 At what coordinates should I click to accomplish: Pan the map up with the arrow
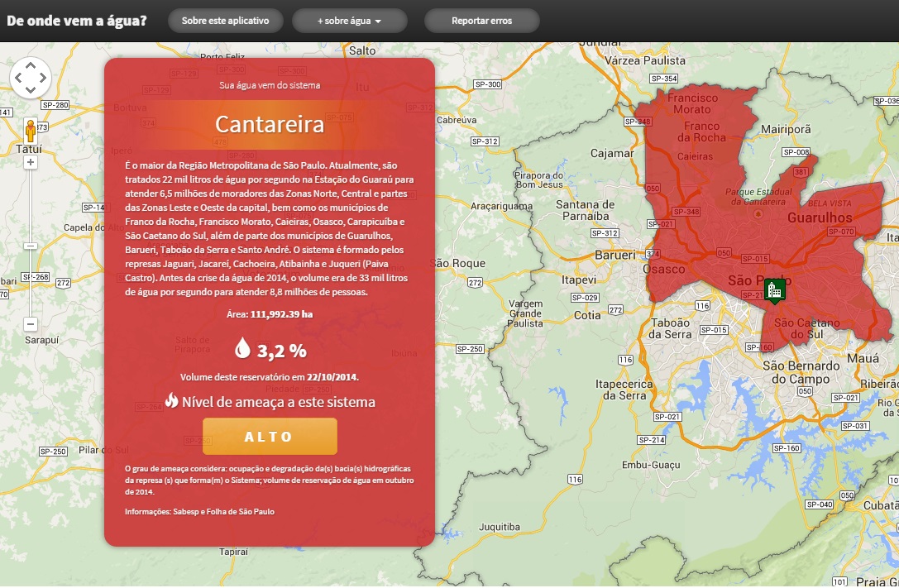click(x=31, y=66)
